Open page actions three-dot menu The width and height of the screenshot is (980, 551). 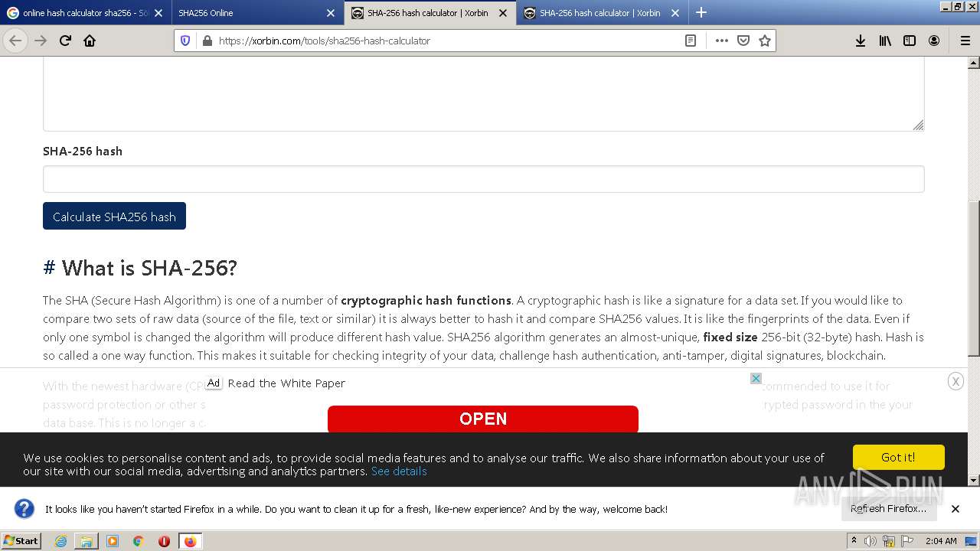pyautogui.click(x=721, y=41)
